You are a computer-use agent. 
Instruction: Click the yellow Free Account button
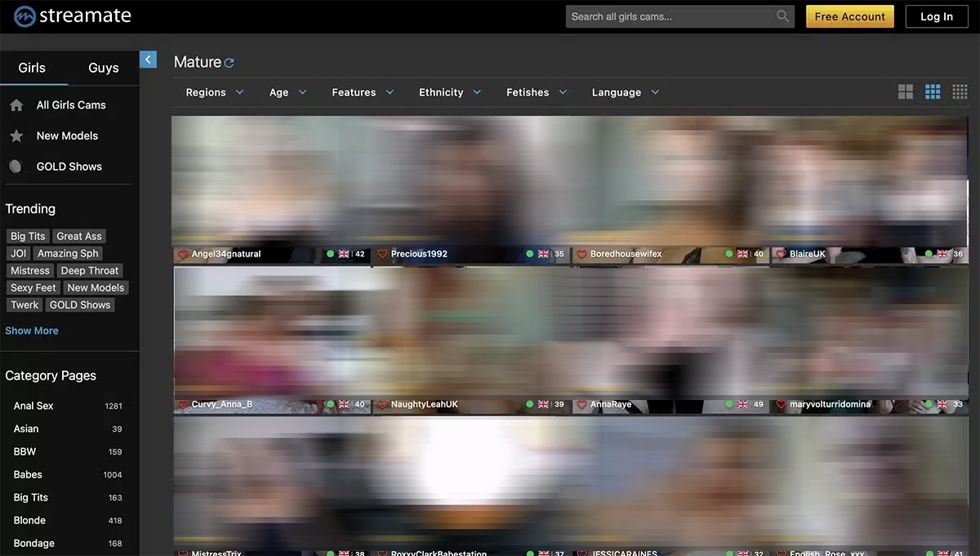point(849,16)
